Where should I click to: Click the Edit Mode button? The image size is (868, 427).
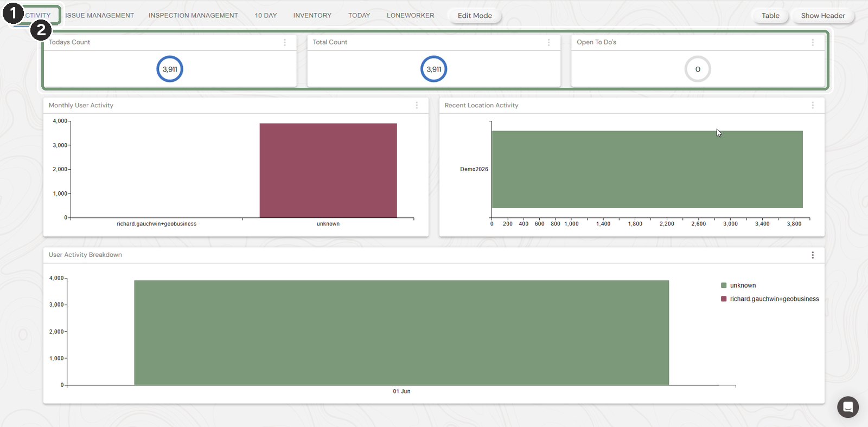pos(475,16)
